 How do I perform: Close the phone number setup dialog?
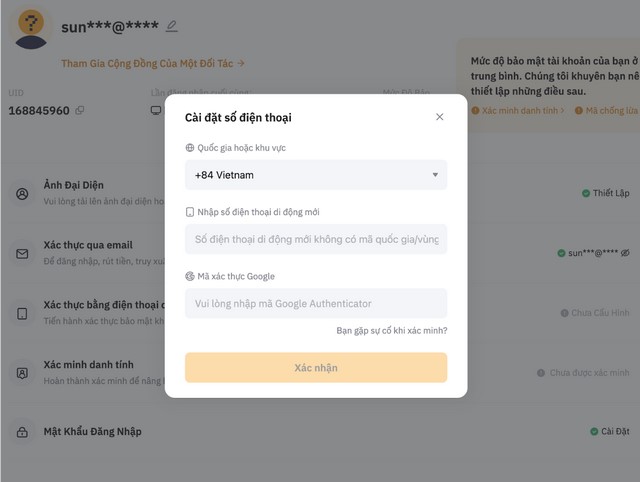coord(440,117)
